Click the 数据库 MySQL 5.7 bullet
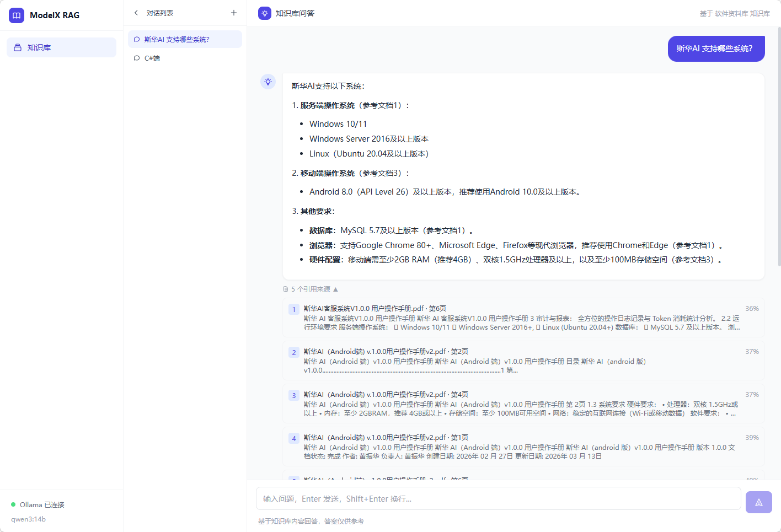Image resolution: width=781 pixels, height=532 pixels. pyautogui.click(x=392, y=230)
